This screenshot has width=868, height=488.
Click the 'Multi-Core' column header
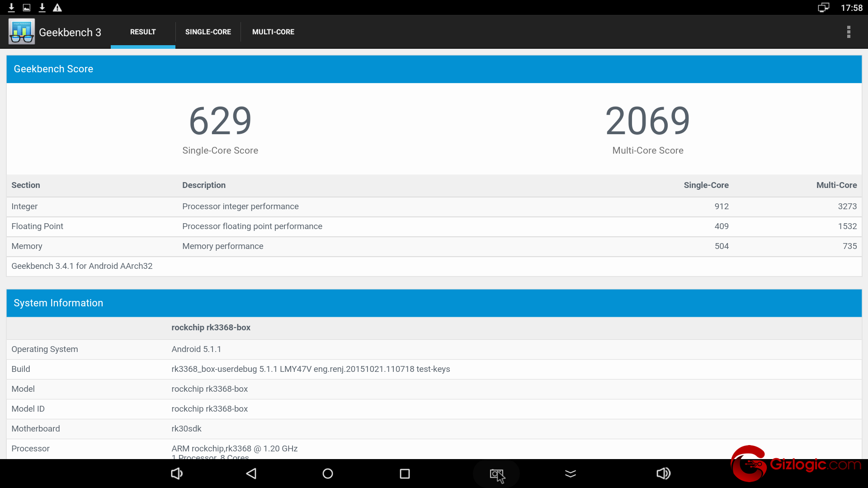(836, 185)
